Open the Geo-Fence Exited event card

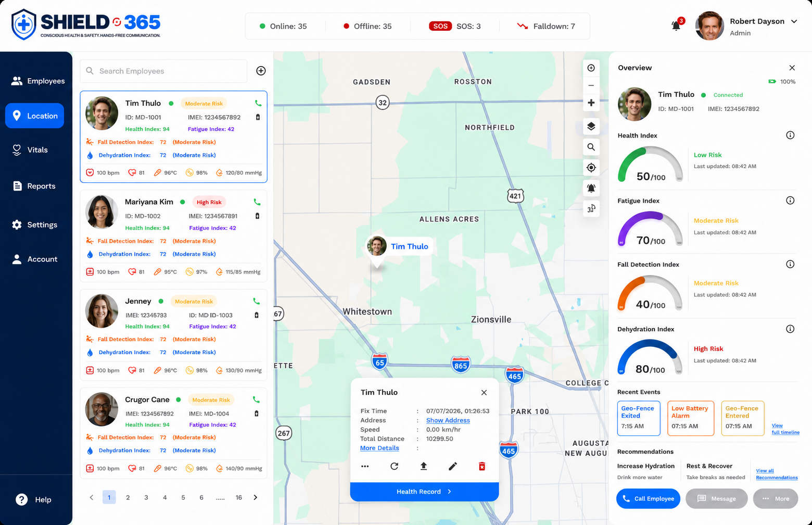point(639,418)
